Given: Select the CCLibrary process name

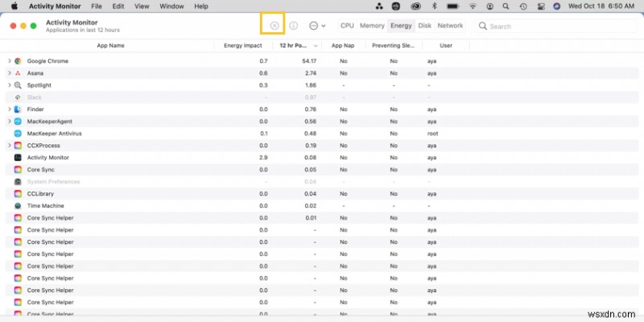Looking at the screenshot, I should tap(40, 193).
